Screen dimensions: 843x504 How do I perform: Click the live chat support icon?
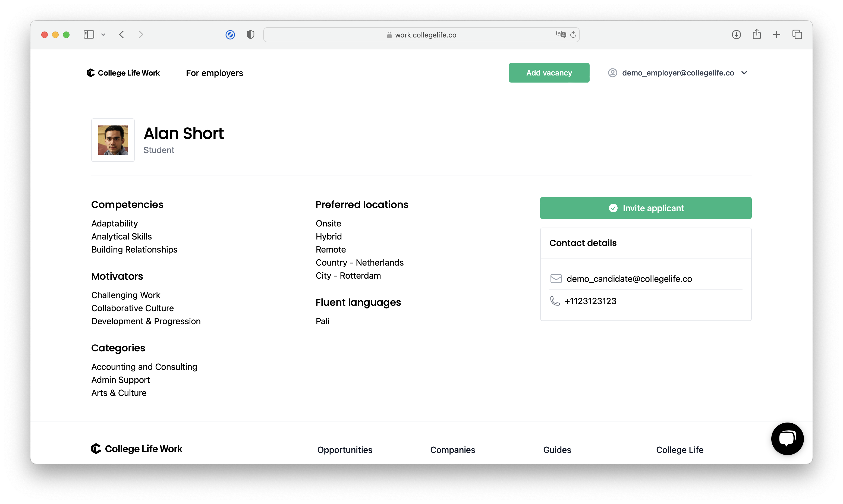tap(787, 439)
